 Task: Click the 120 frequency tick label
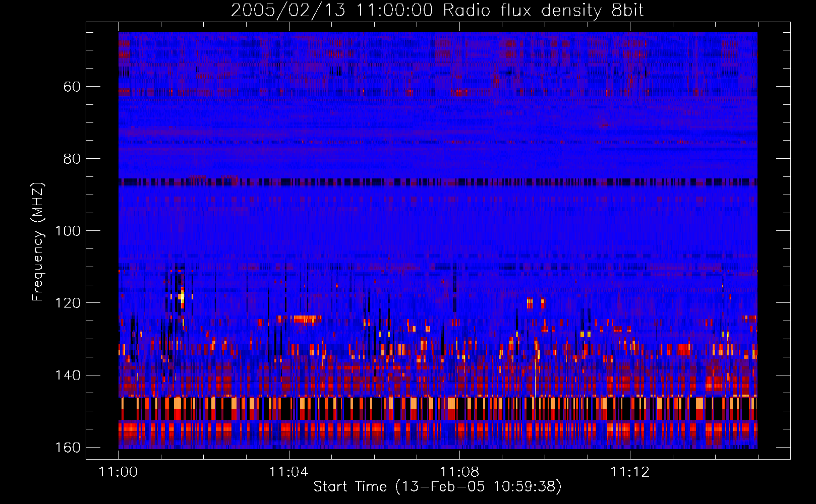coord(68,303)
